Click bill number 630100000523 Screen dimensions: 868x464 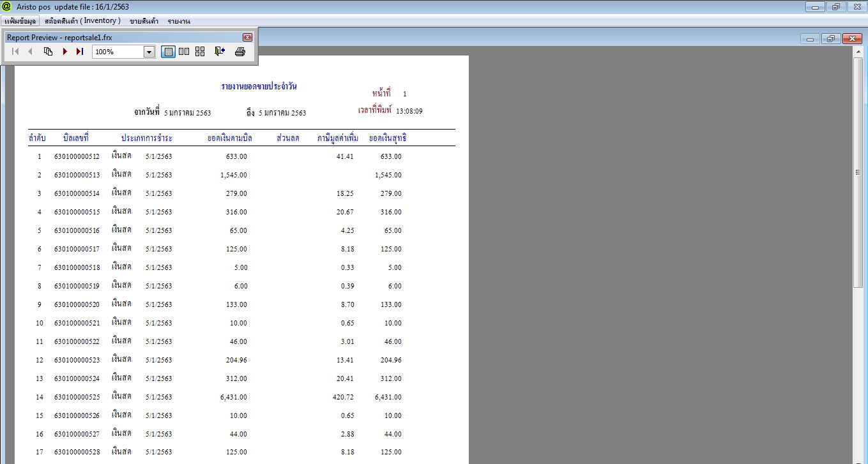[77, 360]
